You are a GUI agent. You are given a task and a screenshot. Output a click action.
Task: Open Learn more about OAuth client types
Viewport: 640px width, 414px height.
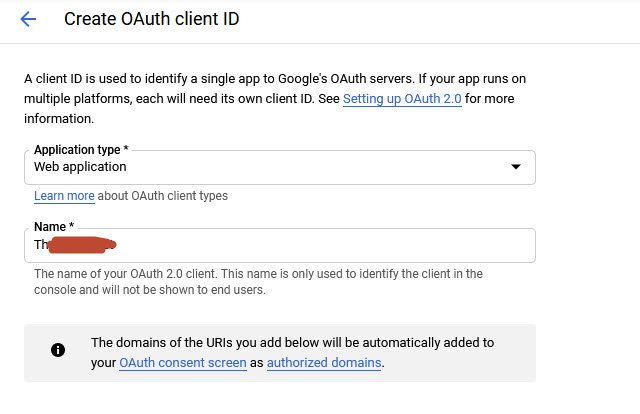pos(64,196)
